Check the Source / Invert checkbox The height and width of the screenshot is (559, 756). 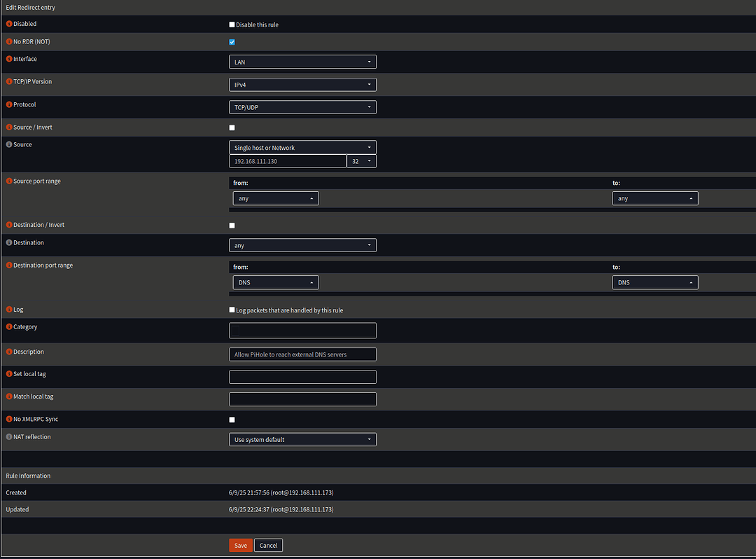pyautogui.click(x=232, y=127)
